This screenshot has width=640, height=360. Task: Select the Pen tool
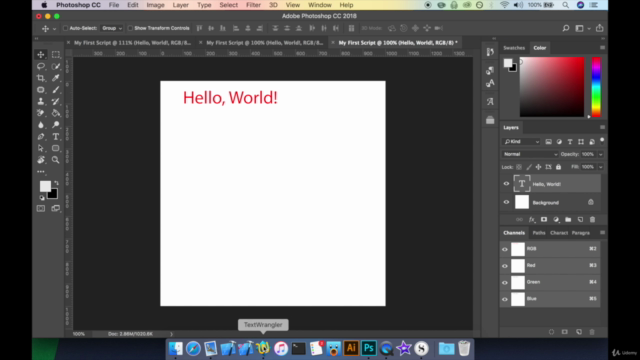(41, 137)
